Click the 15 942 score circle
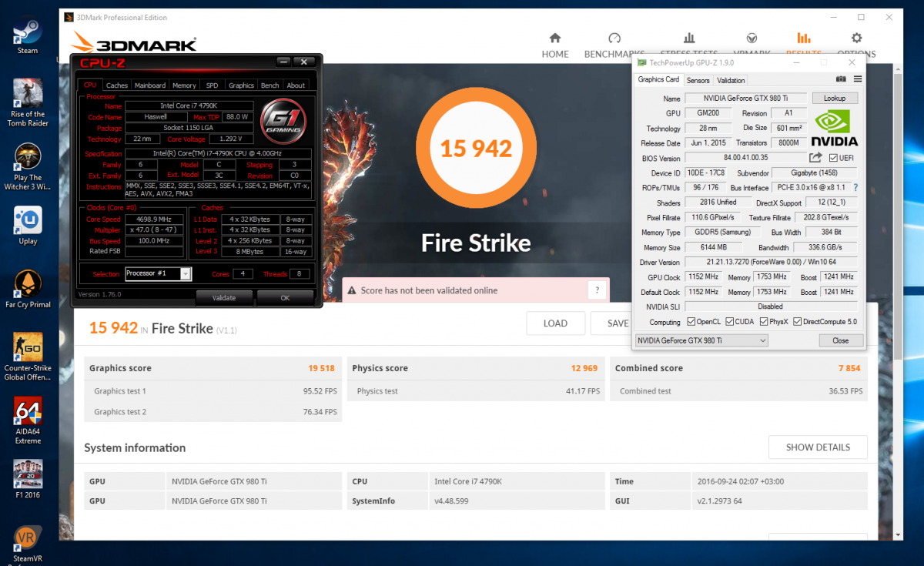924x566 pixels. (475, 149)
